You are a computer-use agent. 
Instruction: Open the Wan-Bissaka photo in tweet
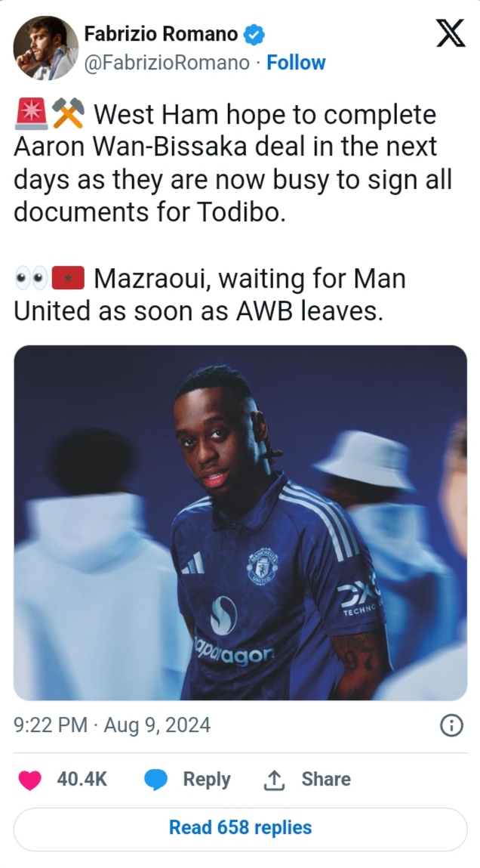tap(240, 523)
